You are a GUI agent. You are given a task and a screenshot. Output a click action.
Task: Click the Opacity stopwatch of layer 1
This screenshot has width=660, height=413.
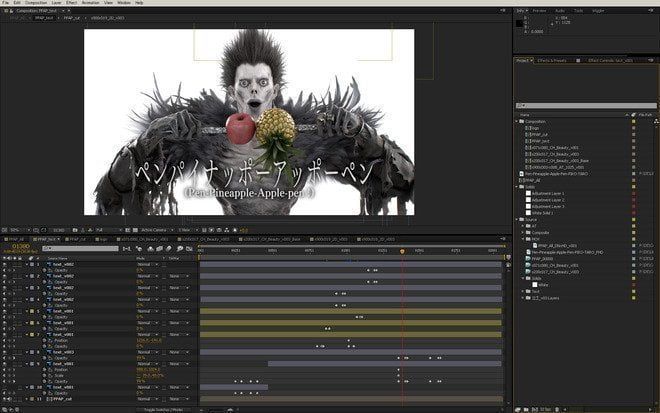pos(44,270)
